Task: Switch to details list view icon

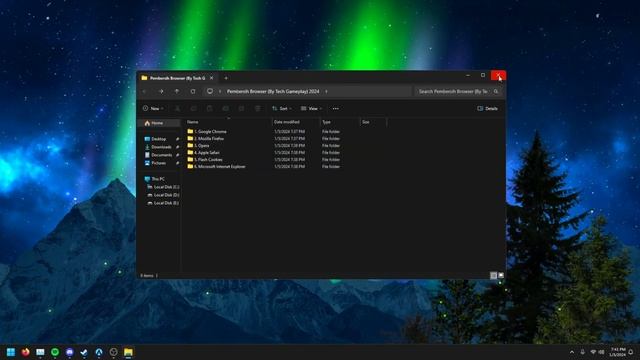Action: click(x=493, y=276)
